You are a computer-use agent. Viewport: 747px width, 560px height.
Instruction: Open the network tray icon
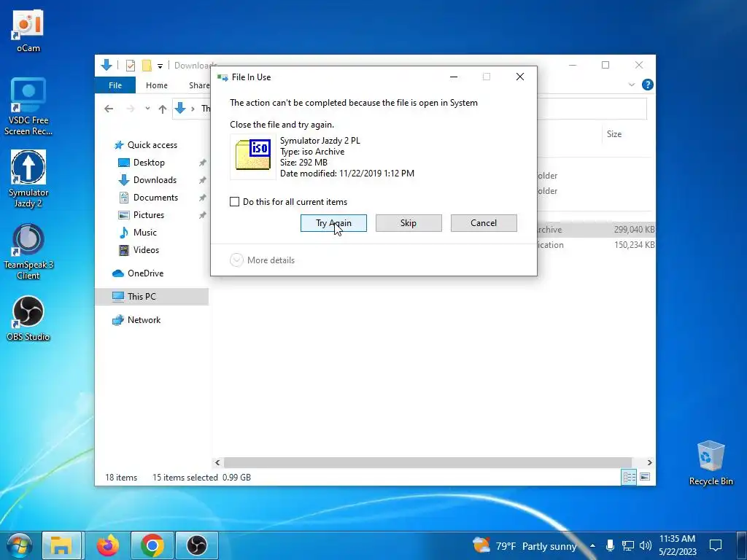[x=628, y=545]
